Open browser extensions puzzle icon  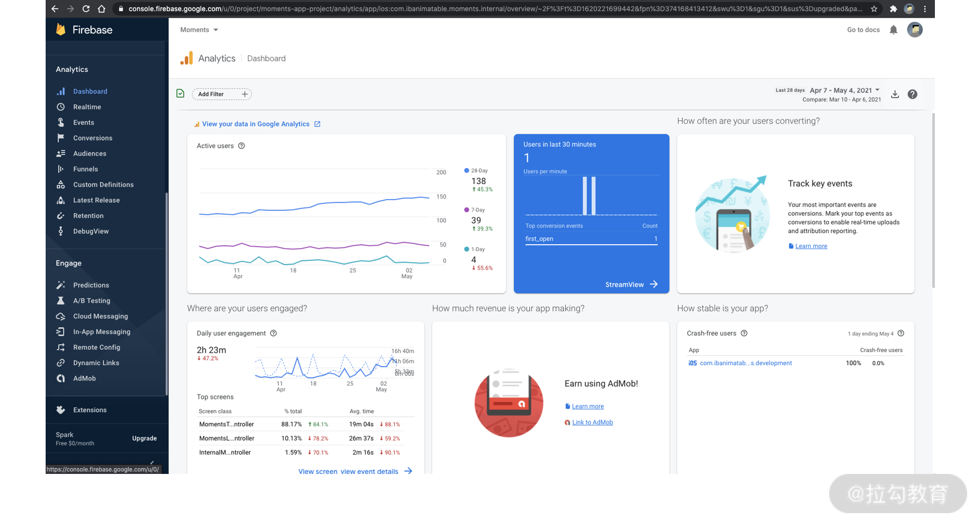(x=893, y=9)
